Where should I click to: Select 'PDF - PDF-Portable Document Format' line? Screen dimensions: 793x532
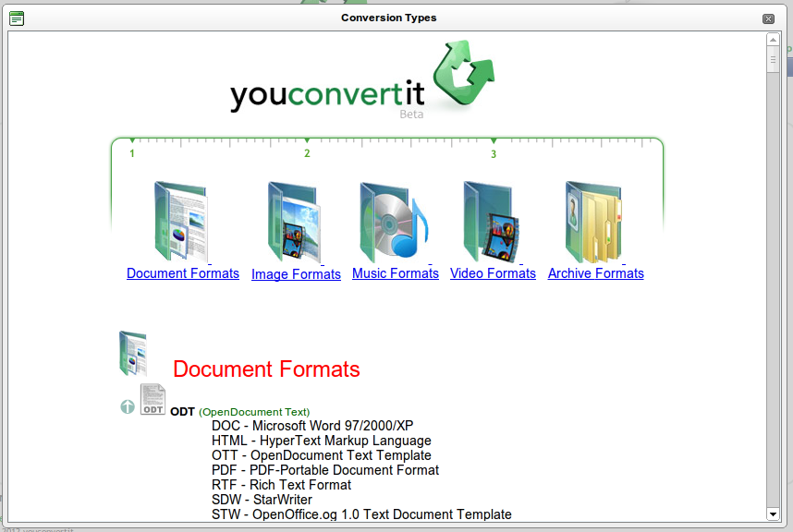[x=325, y=470]
